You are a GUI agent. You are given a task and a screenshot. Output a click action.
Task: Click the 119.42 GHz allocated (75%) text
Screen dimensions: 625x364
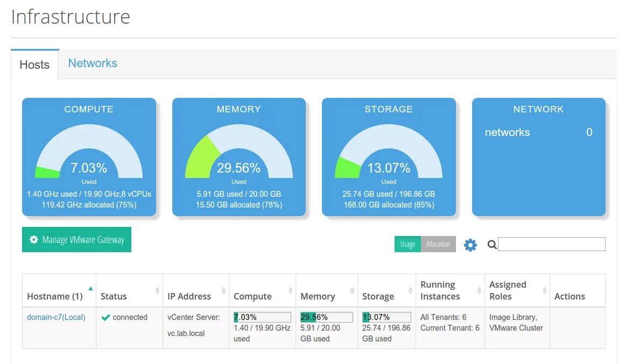click(x=89, y=205)
